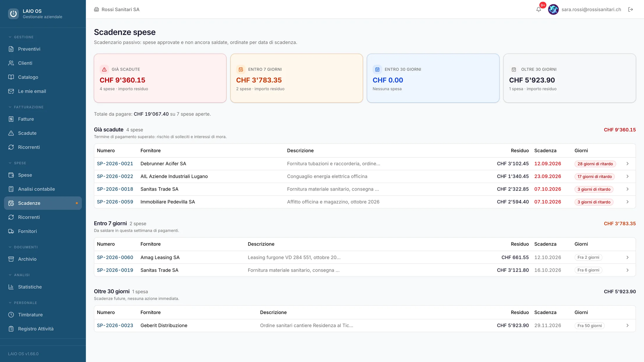Click the Scadute warning triangle icon
This screenshot has height=362, width=644.
pyautogui.click(x=11, y=133)
